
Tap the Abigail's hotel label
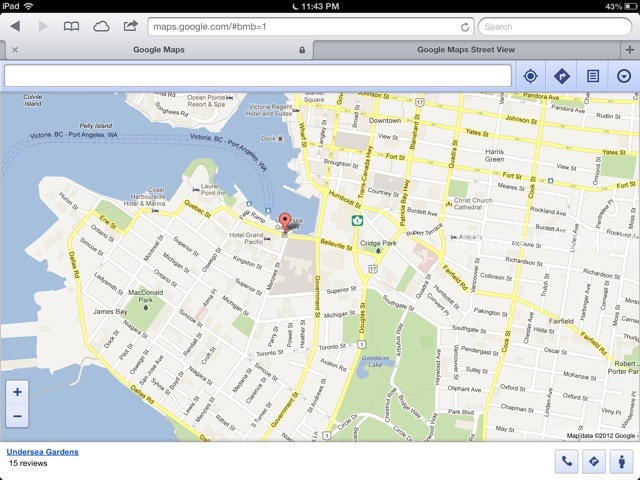[470, 237]
